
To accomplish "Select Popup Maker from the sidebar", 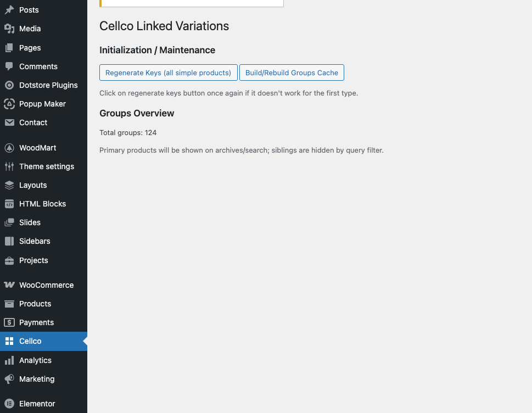I will (44, 104).
